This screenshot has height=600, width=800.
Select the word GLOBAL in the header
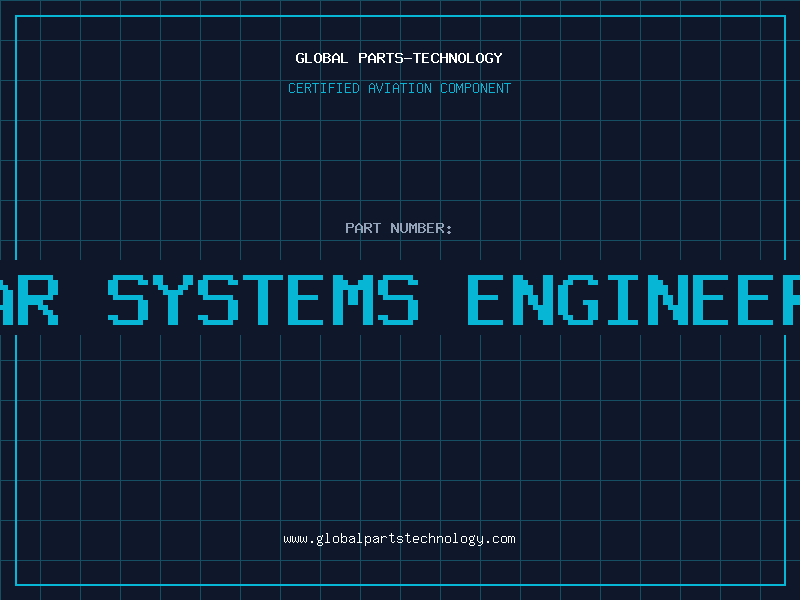tap(321, 58)
